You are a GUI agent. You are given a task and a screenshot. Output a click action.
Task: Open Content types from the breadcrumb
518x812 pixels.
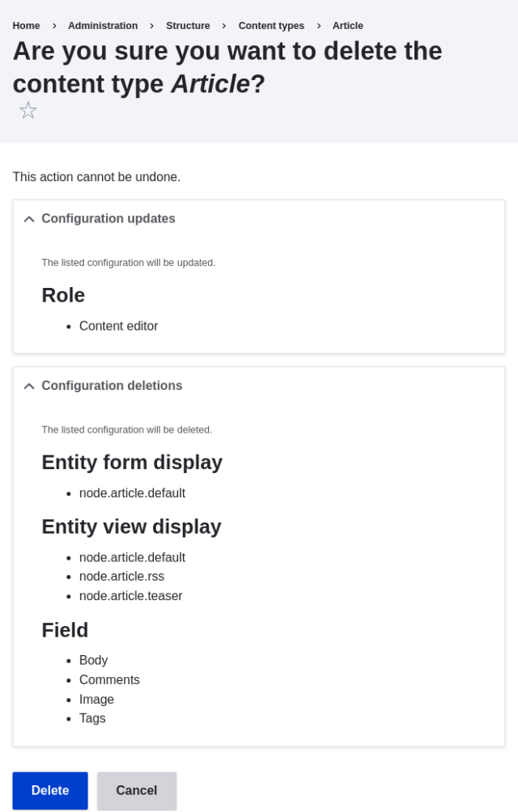point(271,25)
